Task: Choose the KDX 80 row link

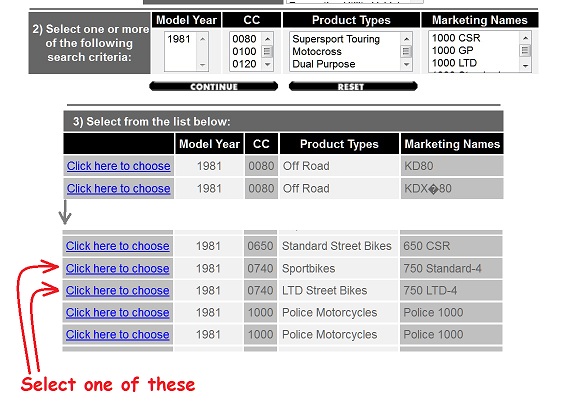Action: coord(118,188)
